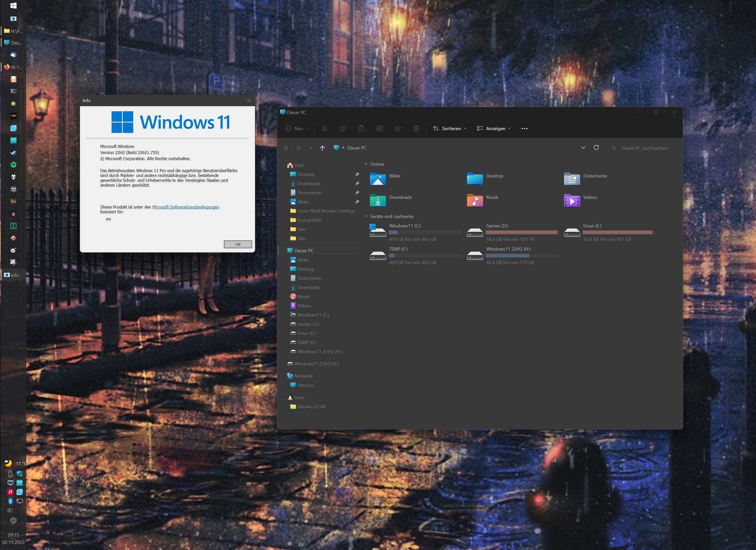
Task: Select the Games (D:) drive tile
Action: pos(512,232)
